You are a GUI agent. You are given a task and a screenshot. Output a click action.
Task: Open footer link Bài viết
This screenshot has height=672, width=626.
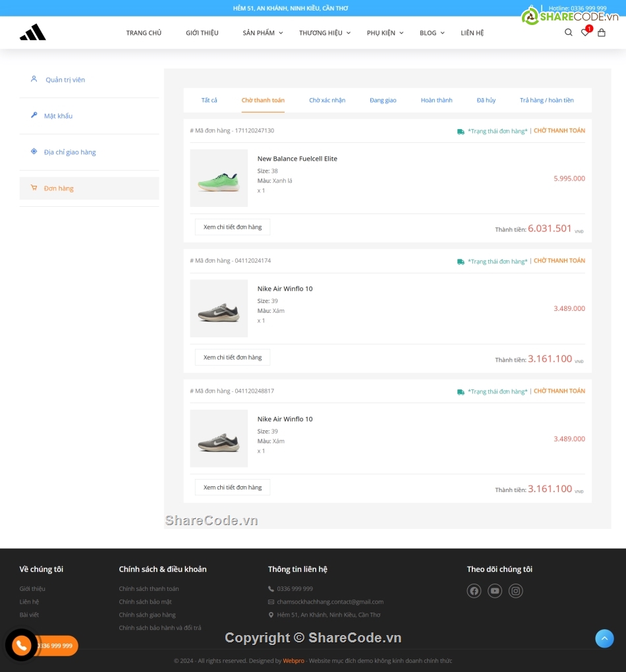point(29,615)
